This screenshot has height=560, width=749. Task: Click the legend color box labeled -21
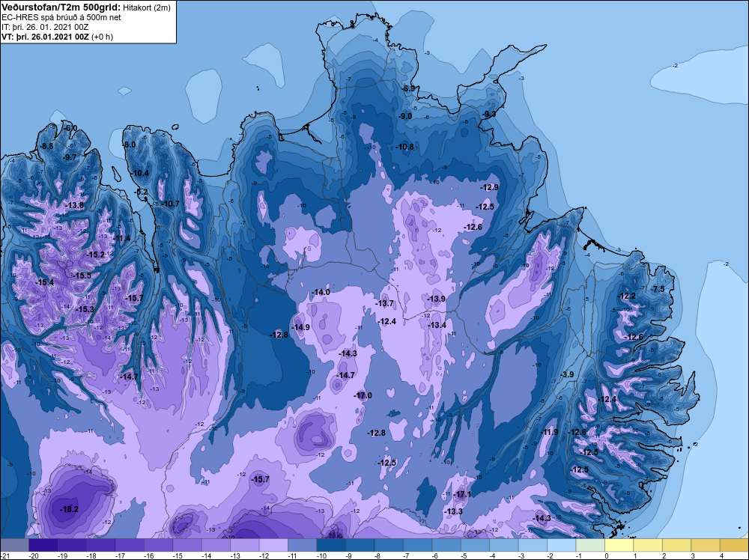tap(15, 545)
